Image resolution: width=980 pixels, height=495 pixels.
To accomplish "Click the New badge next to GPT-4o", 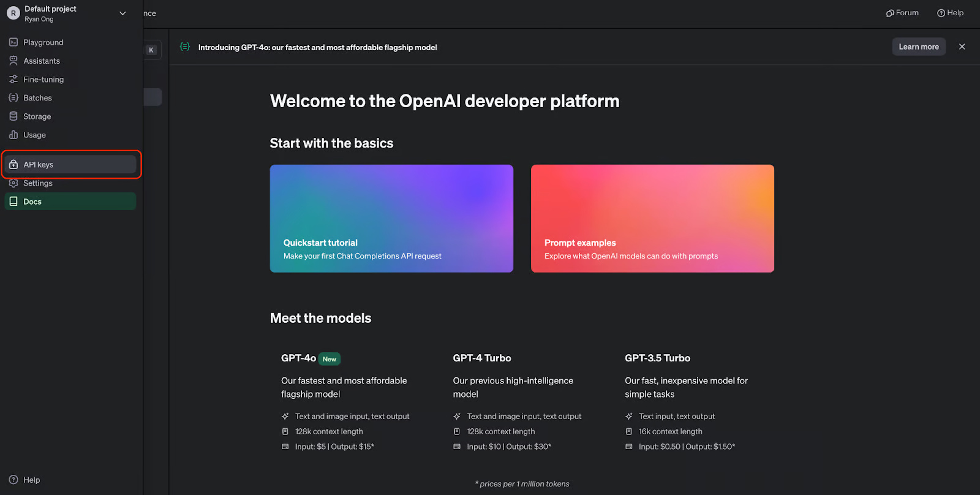I will [x=330, y=359].
